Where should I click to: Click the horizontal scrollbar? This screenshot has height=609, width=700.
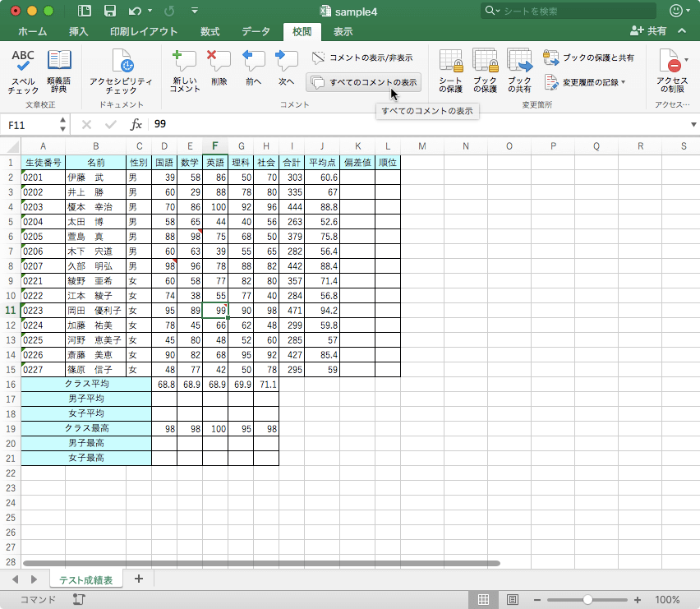pyautogui.click(x=261, y=564)
